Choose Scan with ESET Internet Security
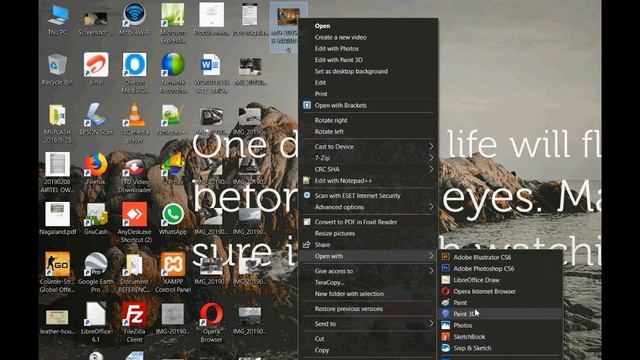Viewport: 640px width, 360px height. coord(369,196)
